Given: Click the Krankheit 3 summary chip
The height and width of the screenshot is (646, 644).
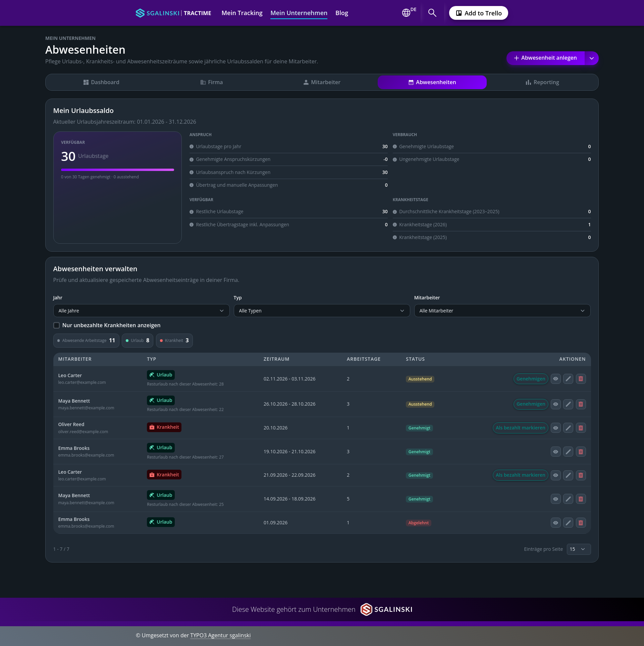Looking at the screenshot, I should (x=174, y=341).
